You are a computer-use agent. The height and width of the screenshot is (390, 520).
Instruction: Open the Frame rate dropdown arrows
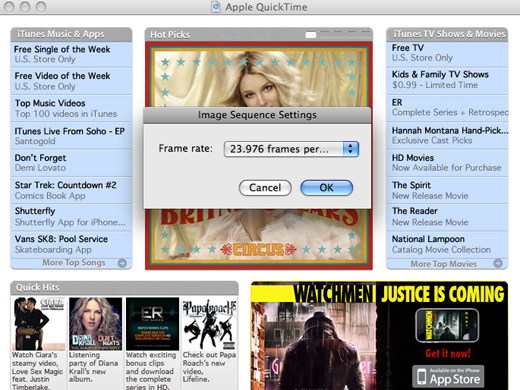coord(350,149)
